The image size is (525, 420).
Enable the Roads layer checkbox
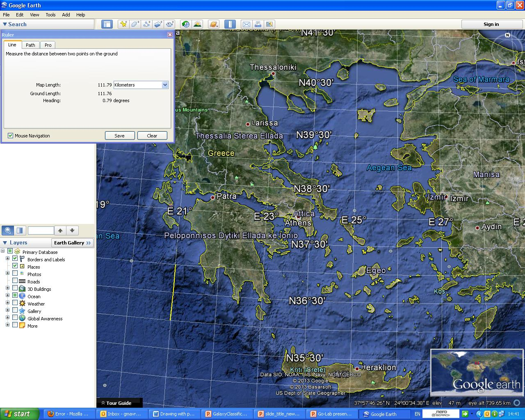[x=15, y=281]
